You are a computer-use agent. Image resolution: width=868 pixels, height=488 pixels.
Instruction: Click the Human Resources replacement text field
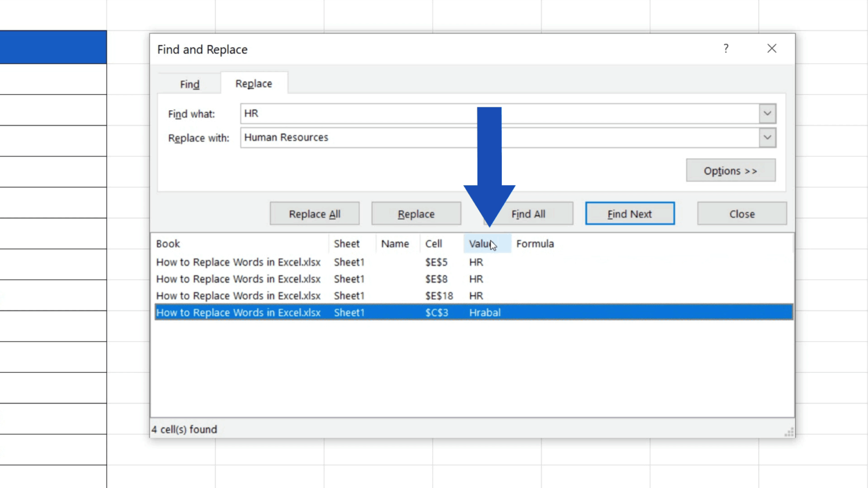[x=396, y=137]
